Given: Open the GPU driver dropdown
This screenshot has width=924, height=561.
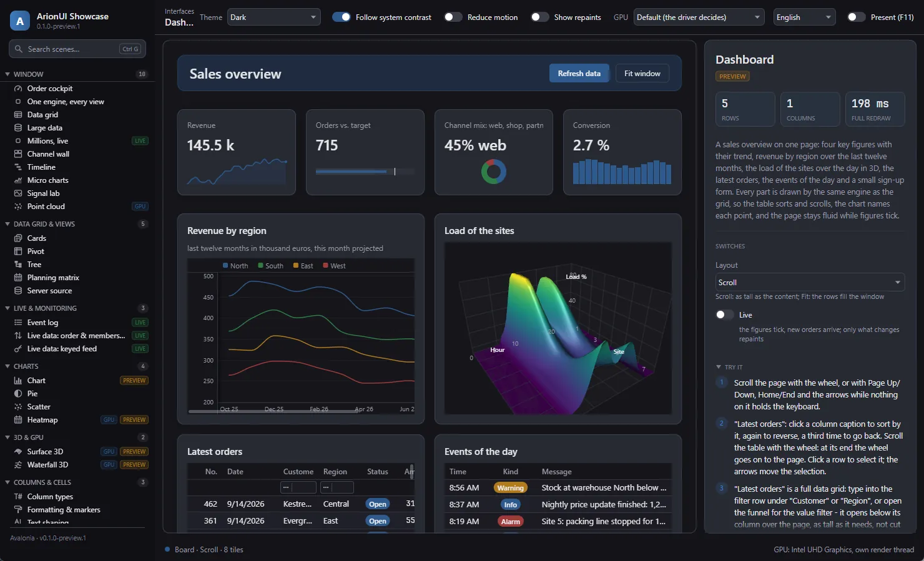Looking at the screenshot, I should point(699,17).
